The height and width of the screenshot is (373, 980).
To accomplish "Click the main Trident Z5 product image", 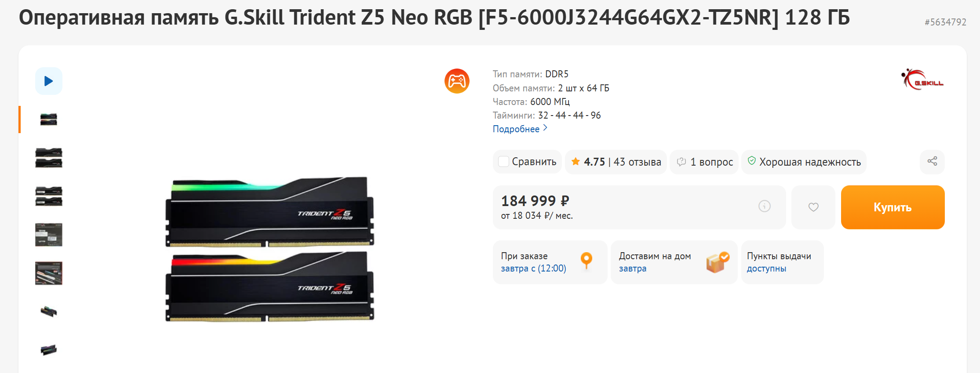I will tap(270, 249).
